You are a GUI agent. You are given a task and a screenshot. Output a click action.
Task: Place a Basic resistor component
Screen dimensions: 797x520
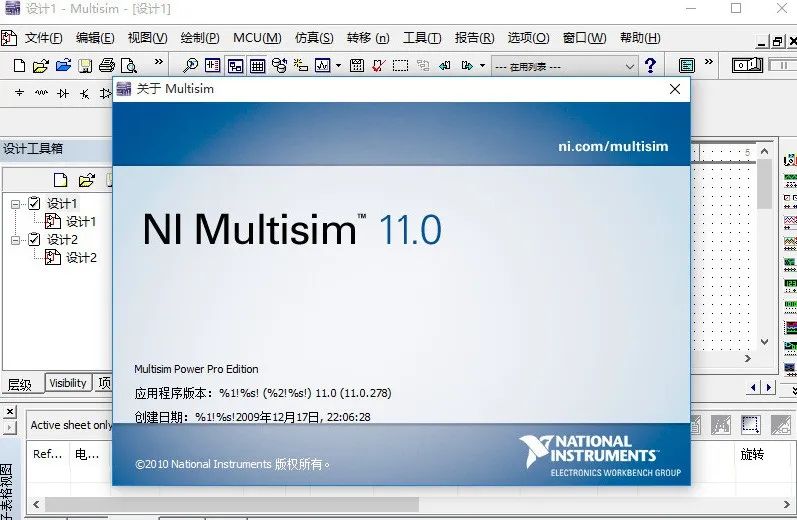[41, 93]
